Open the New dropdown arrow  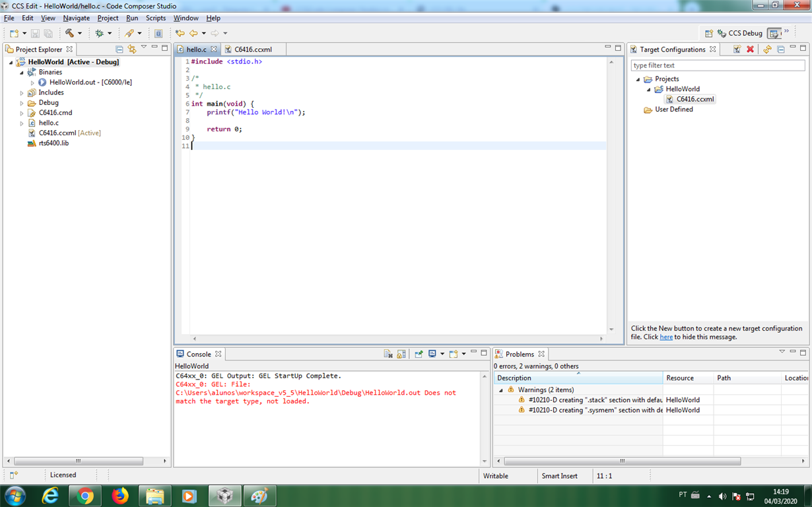[24, 33]
